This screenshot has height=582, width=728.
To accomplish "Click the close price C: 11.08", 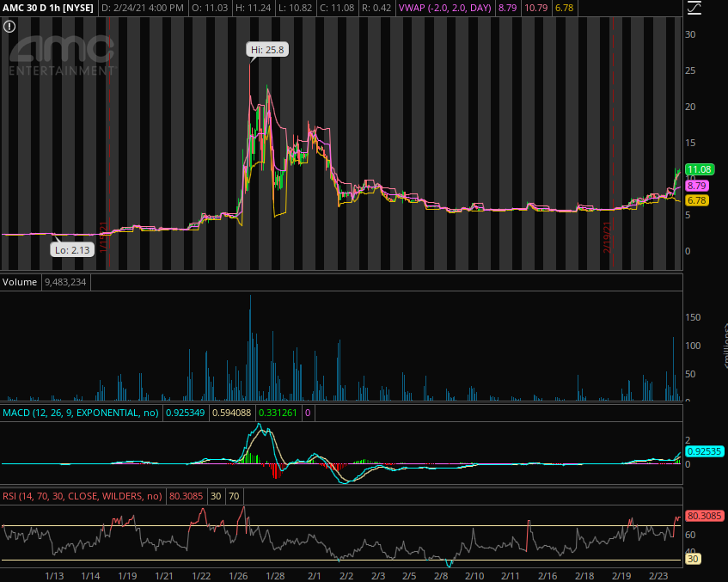I will pos(337,8).
